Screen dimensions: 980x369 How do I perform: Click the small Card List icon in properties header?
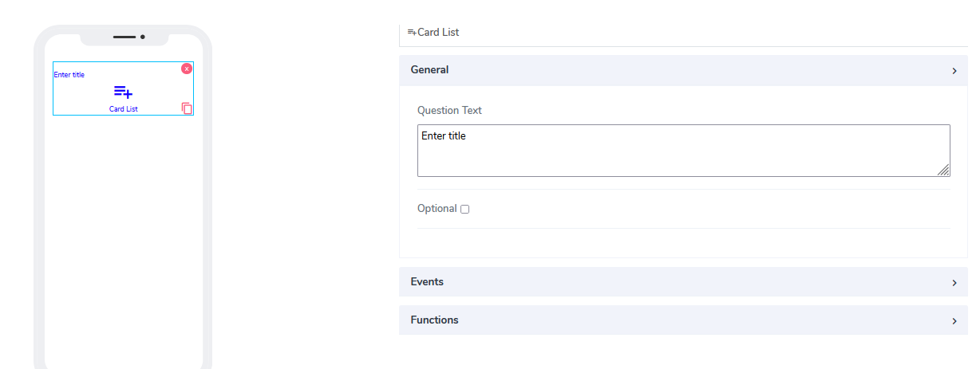pos(412,32)
